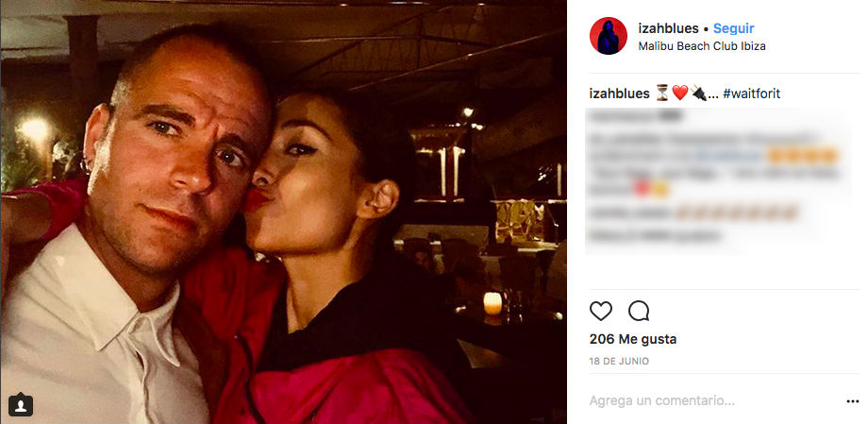Click izahblues username beside the caption

pyautogui.click(x=620, y=93)
